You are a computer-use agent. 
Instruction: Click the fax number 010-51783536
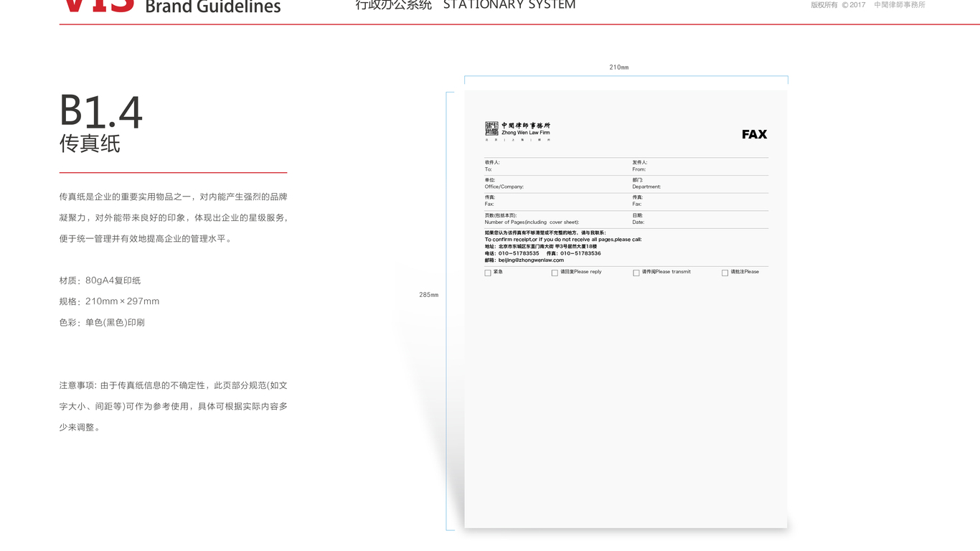tap(580, 253)
